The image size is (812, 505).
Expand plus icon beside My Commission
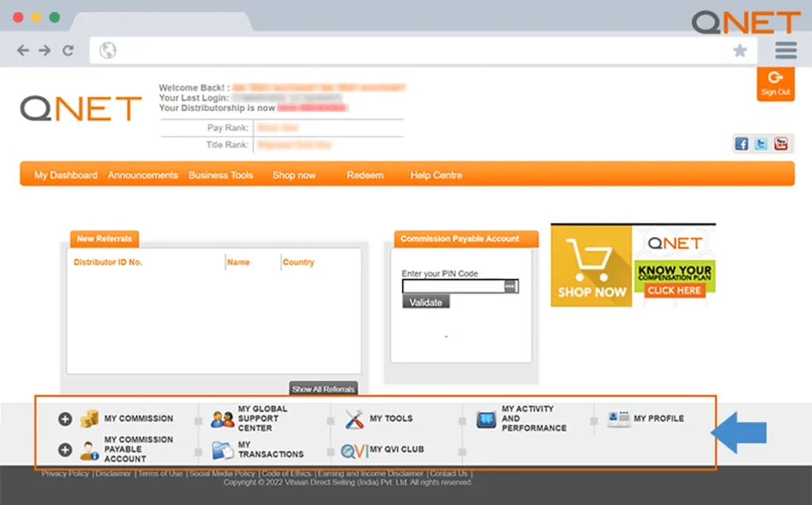(x=65, y=419)
